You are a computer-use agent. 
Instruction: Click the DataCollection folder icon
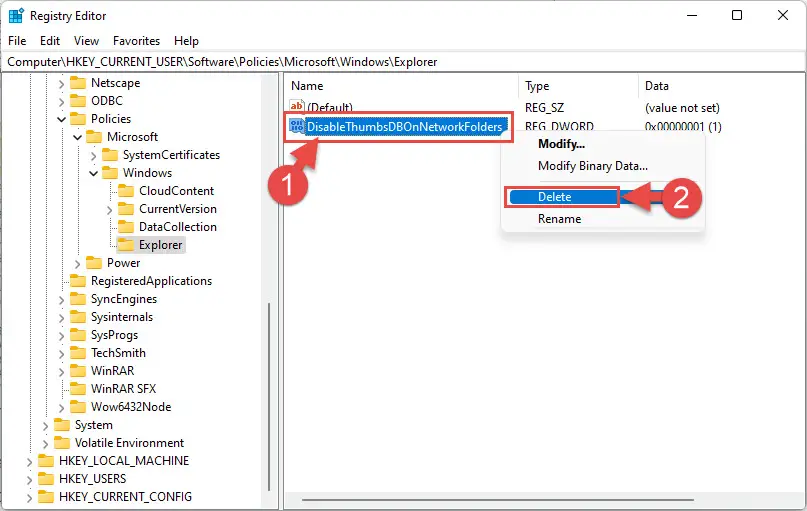(126, 227)
